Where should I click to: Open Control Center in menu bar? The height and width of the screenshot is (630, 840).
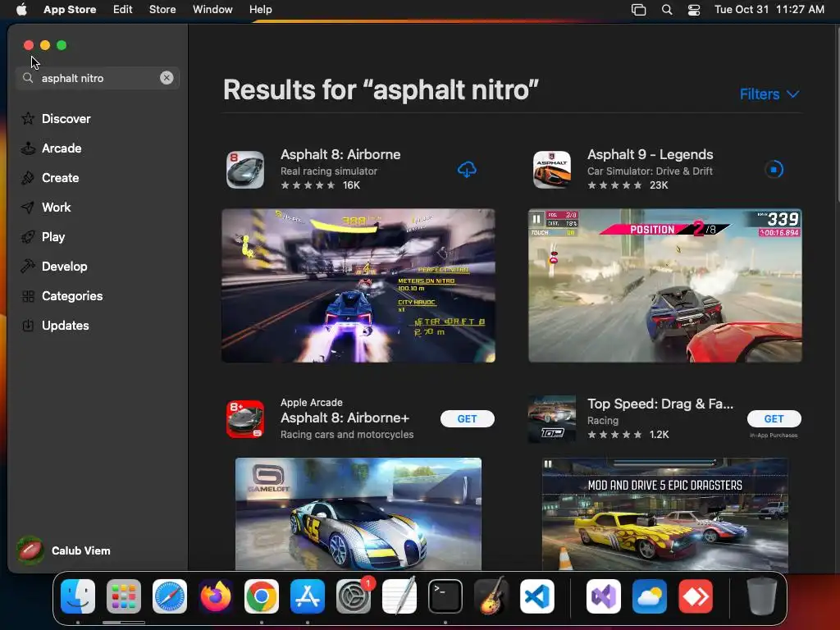(x=694, y=10)
